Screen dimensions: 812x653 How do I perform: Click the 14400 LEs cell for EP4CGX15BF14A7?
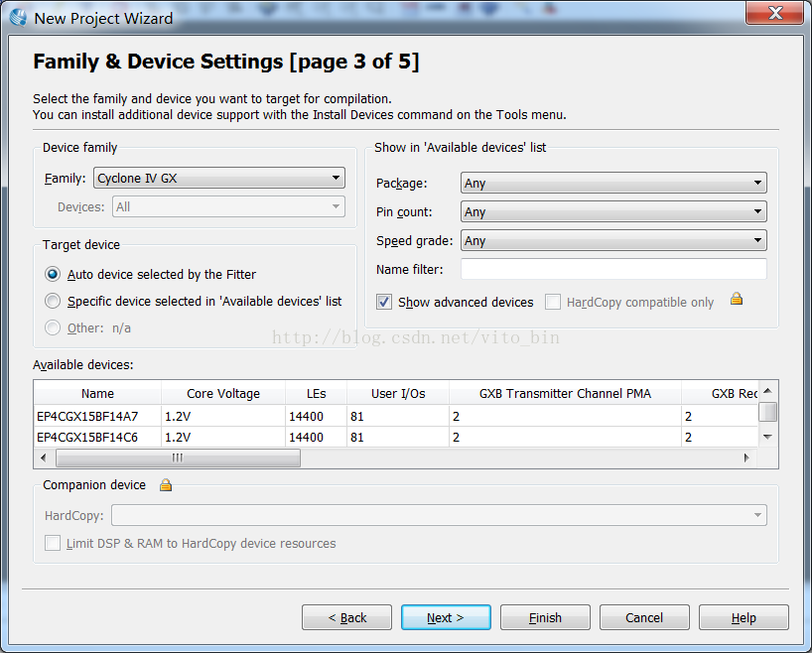point(316,416)
